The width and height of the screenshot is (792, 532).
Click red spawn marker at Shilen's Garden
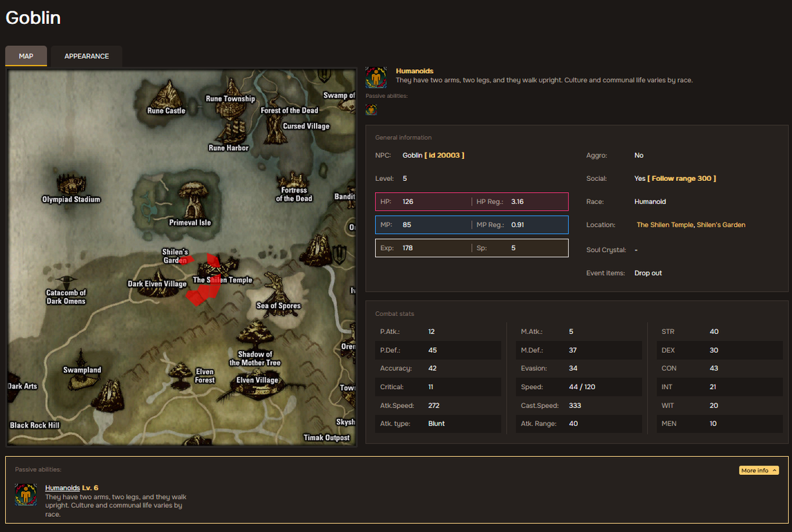click(x=186, y=260)
